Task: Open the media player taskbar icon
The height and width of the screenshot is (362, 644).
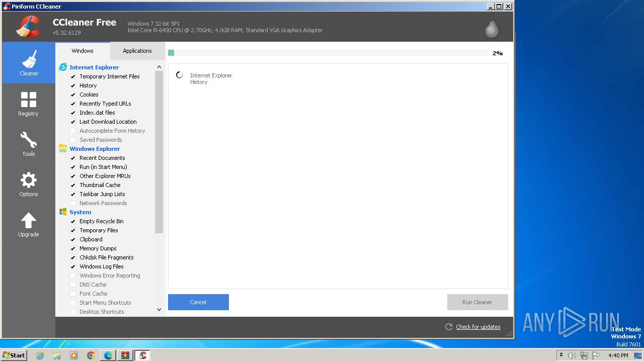Action: click(74, 355)
